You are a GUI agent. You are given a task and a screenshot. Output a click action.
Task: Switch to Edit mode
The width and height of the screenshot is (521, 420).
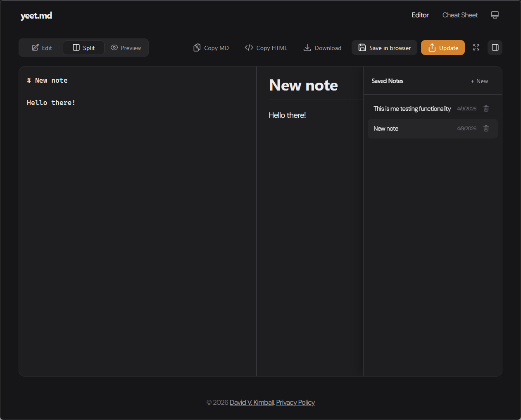click(42, 48)
